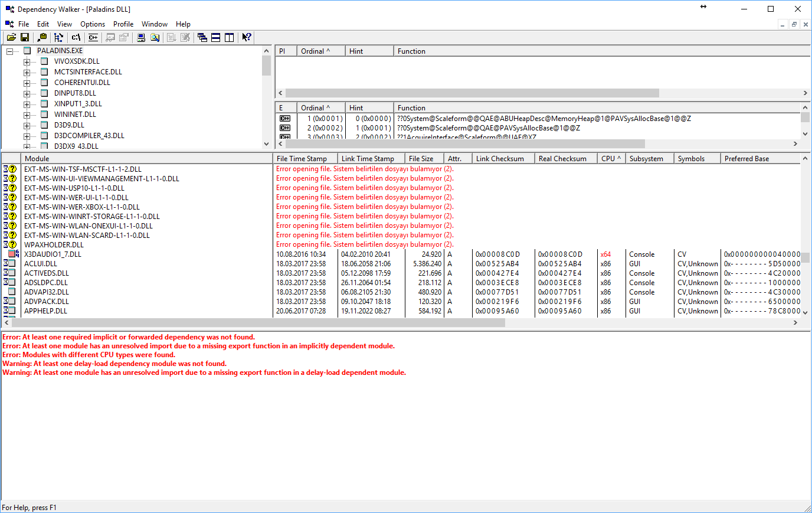Expand the MCTSINTERFACE.DLL tree node
This screenshot has width=812, height=513.
(27, 73)
